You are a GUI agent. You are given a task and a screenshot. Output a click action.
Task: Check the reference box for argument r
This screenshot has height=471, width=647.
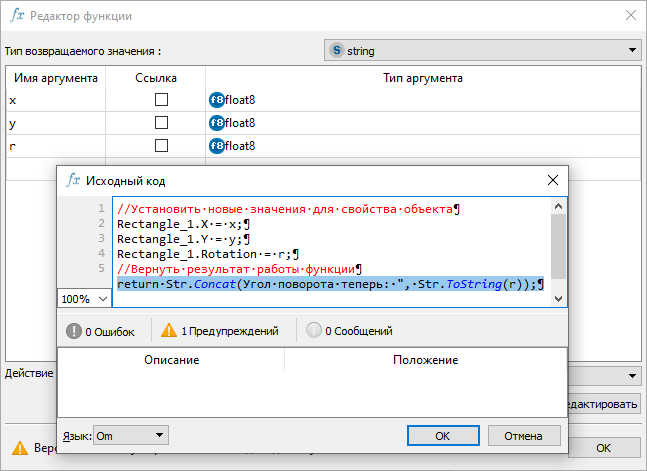pyautogui.click(x=161, y=146)
